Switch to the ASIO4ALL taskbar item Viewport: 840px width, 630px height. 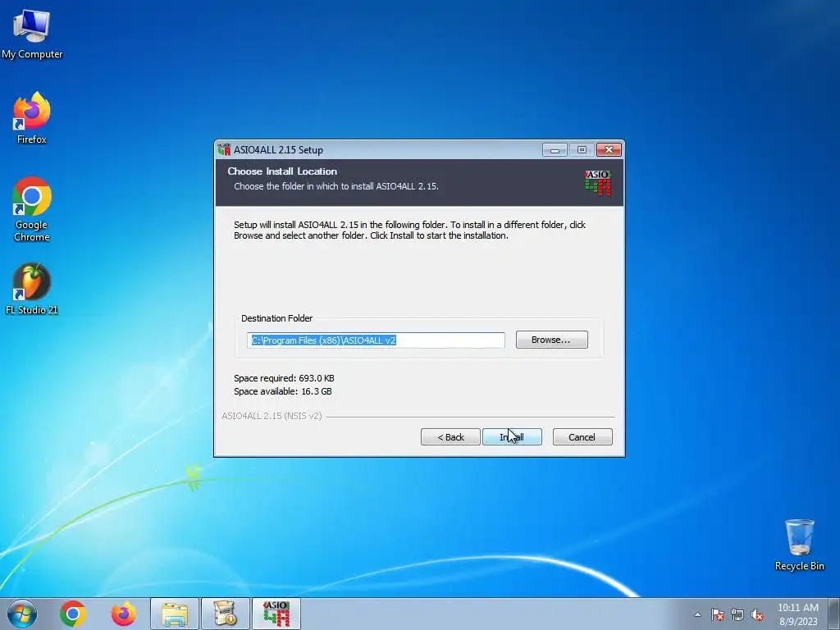[x=276, y=614]
